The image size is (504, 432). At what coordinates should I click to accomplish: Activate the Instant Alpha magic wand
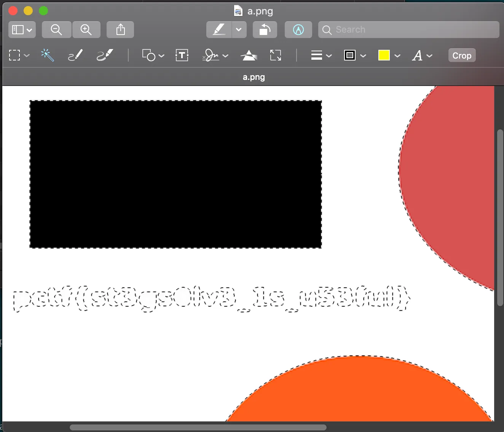(48, 55)
